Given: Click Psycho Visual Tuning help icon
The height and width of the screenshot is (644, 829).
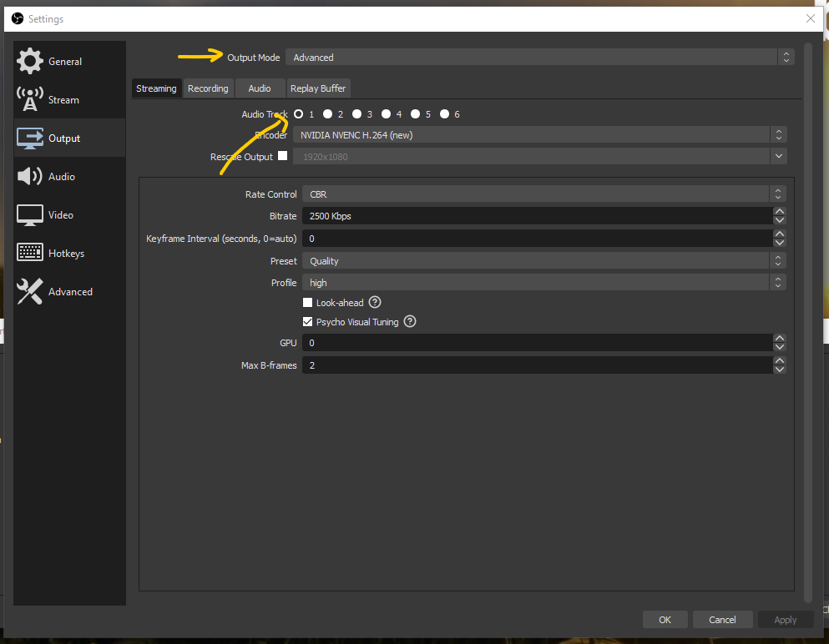Looking at the screenshot, I should (410, 321).
